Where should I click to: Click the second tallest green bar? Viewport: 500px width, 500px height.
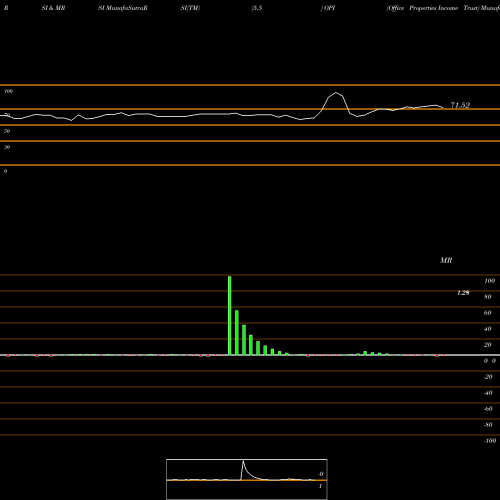[x=237, y=332]
